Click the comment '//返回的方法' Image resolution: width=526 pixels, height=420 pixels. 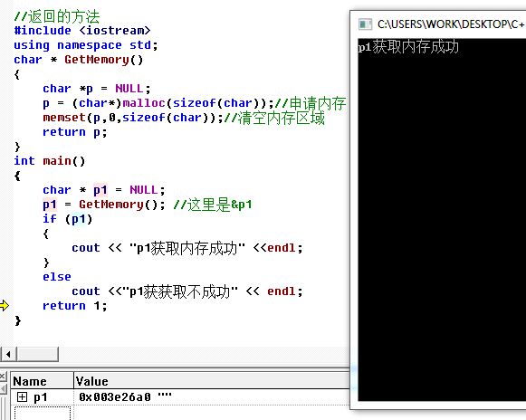pos(57,16)
